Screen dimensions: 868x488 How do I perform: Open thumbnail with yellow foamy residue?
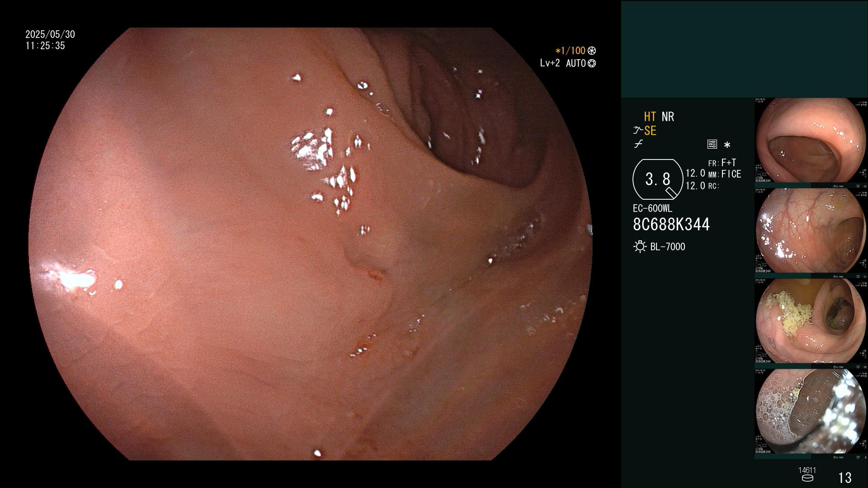click(811, 321)
